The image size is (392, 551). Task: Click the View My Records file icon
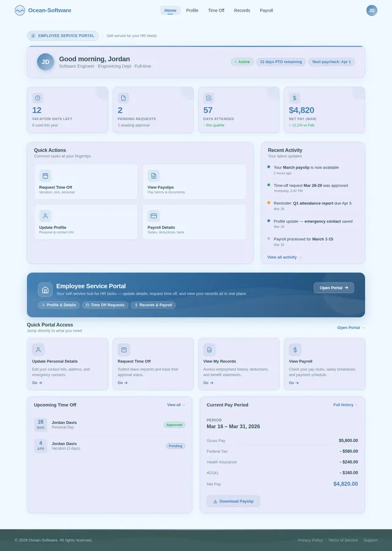click(x=209, y=349)
